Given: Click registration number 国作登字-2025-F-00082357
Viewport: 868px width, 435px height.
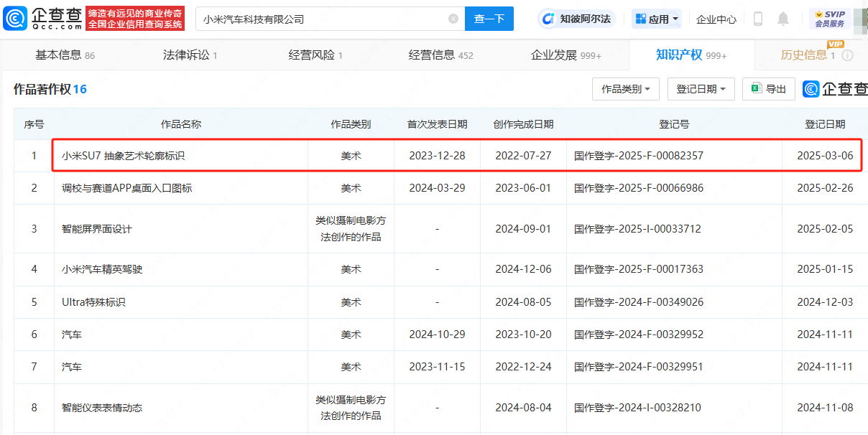Looking at the screenshot, I should coord(639,156).
